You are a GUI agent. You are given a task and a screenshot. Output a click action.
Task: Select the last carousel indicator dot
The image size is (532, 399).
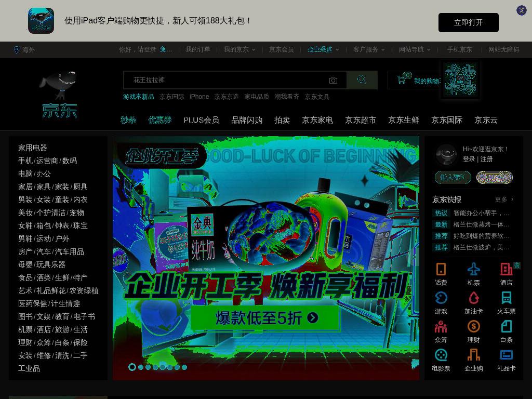pyautogui.click(x=184, y=367)
